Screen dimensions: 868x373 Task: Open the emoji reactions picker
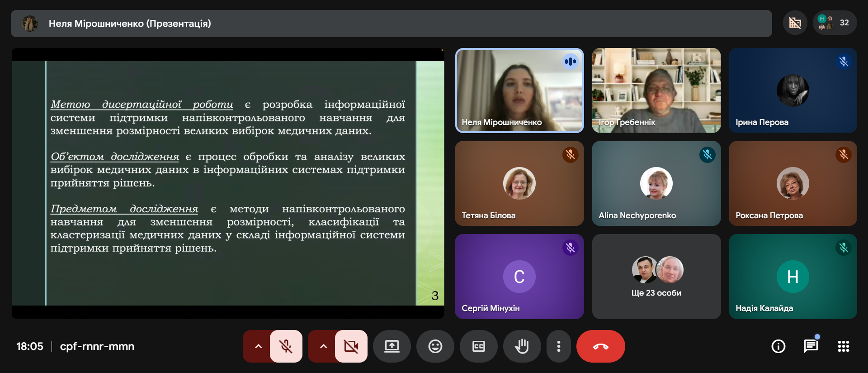tap(435, 346)
